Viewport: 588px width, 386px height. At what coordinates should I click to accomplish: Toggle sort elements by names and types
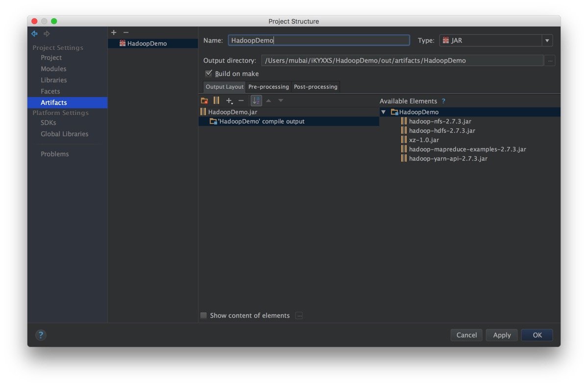(x=256, y=100)
